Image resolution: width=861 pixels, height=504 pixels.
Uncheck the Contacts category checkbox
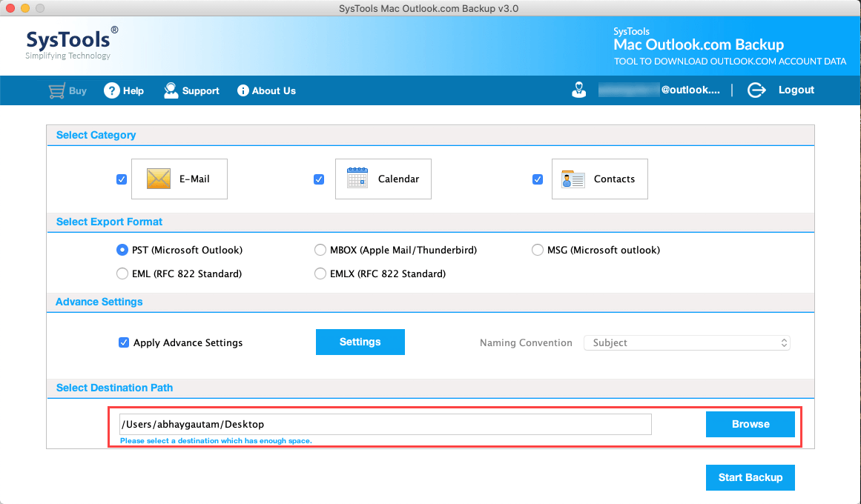[538, 179]
